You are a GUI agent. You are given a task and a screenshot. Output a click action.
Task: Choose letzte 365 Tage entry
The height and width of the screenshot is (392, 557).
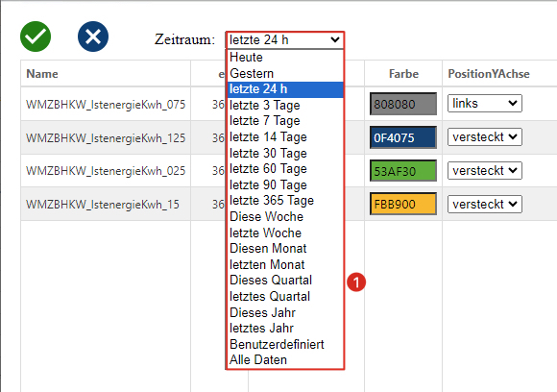pos(285,201)
